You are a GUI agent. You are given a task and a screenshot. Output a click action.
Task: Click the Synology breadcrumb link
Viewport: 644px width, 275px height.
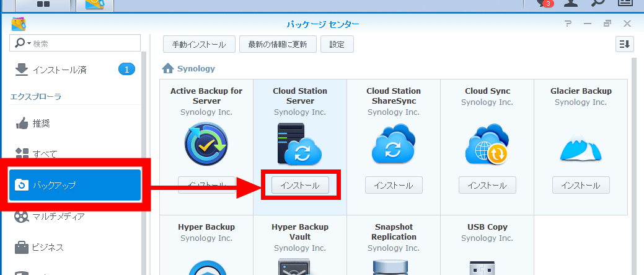(196, 69)
